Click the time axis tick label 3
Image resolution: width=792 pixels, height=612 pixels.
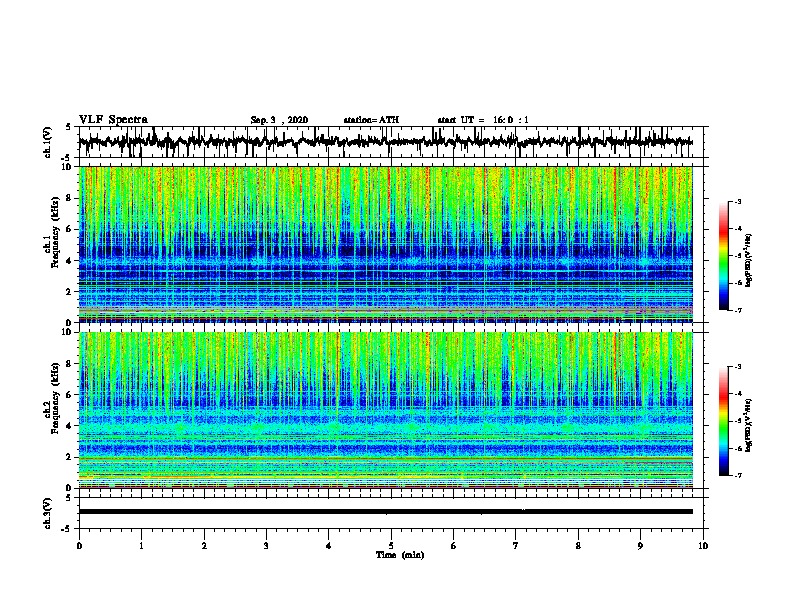tap(266, 546)
